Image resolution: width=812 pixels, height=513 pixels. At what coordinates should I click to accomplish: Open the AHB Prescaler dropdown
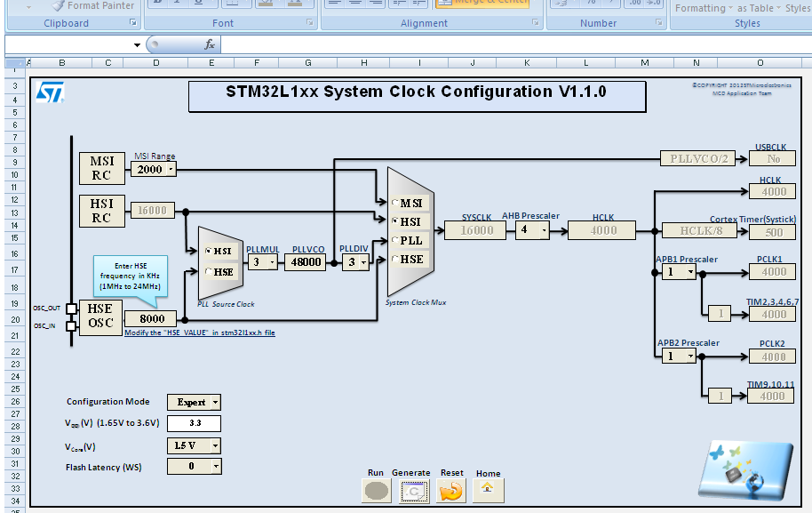tap(544, 230)
